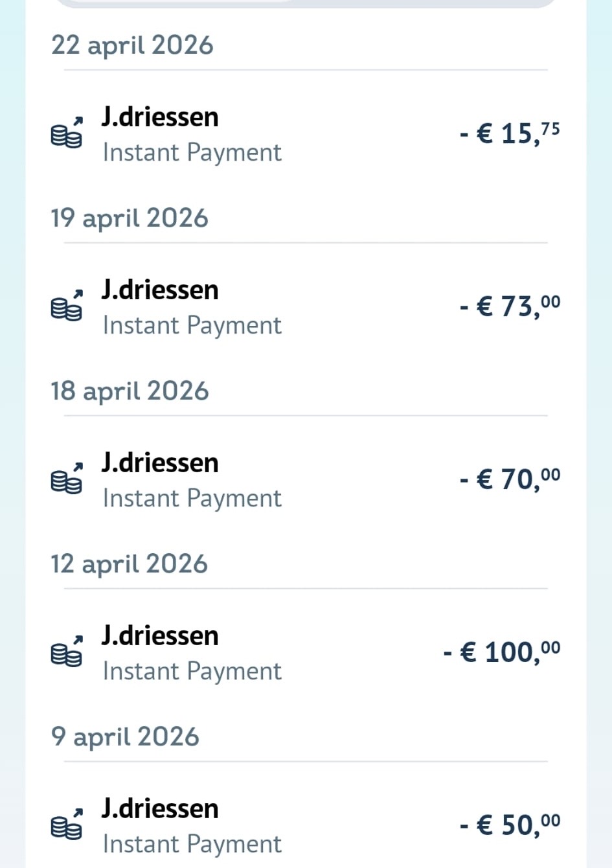Tap coins icon for 18 april payment
Image resolution: width=612 pixels, height=868 pixels.
click(67, 479)
